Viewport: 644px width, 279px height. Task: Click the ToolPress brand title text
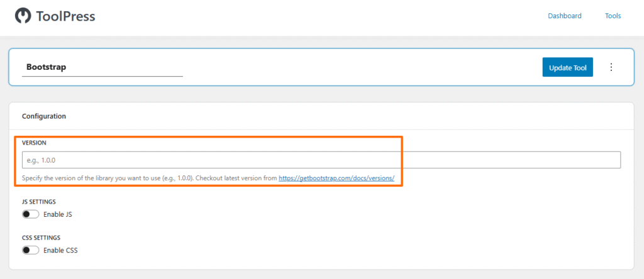pyautogui.click(x=65, y=16)
